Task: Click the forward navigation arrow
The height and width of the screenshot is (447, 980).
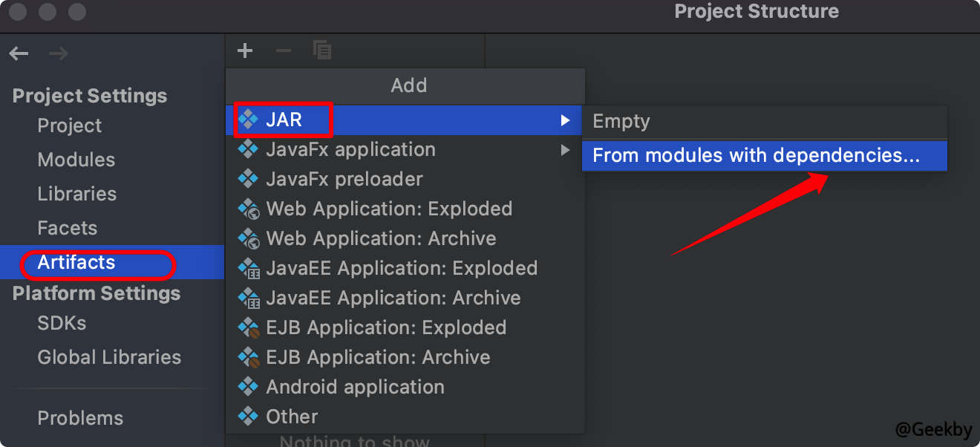Action: [58, 53]
